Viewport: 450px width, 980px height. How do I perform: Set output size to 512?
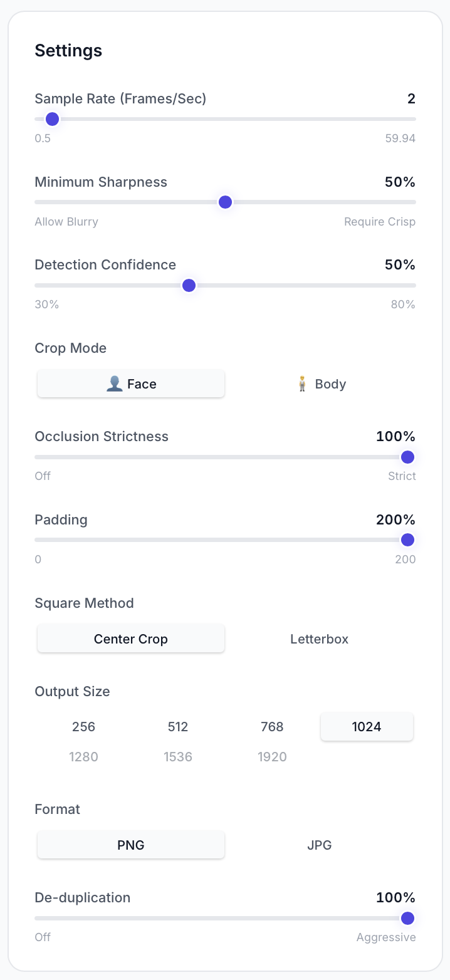[178, 727]
